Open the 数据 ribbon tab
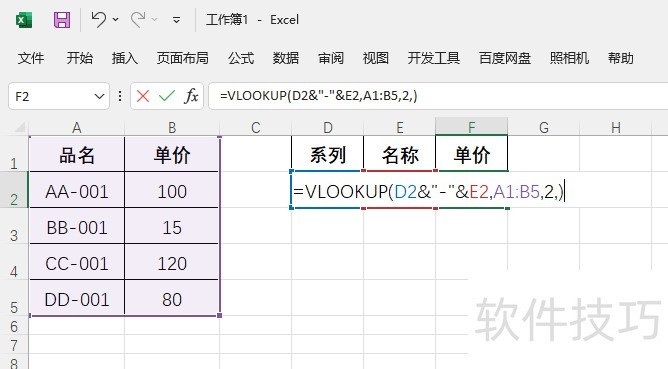 [285, 58]
